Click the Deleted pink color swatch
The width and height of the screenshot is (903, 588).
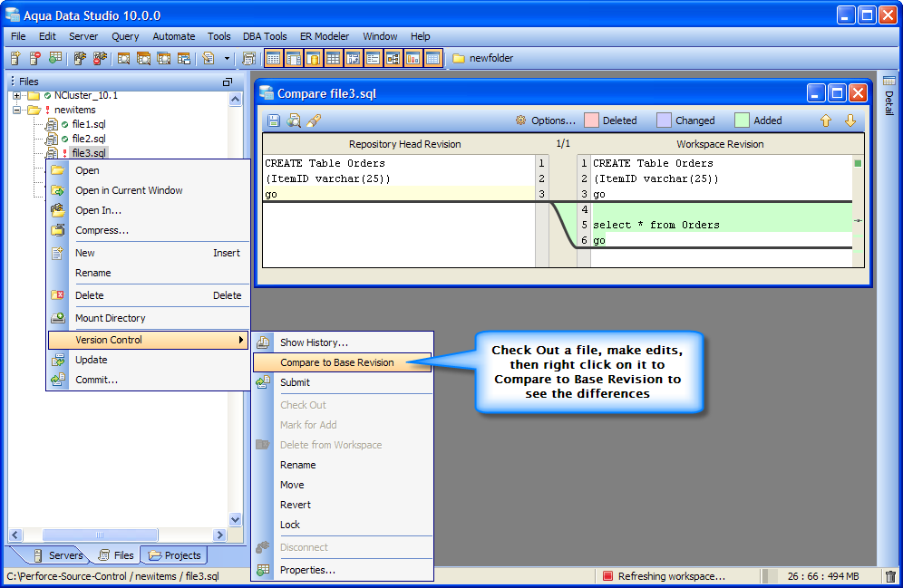(591, 120)
